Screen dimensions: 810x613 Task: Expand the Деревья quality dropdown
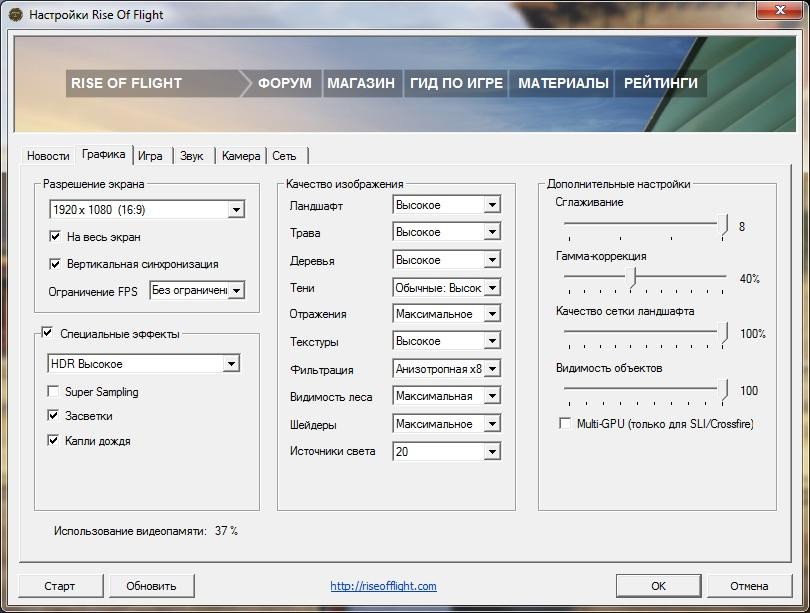[446, 260]
